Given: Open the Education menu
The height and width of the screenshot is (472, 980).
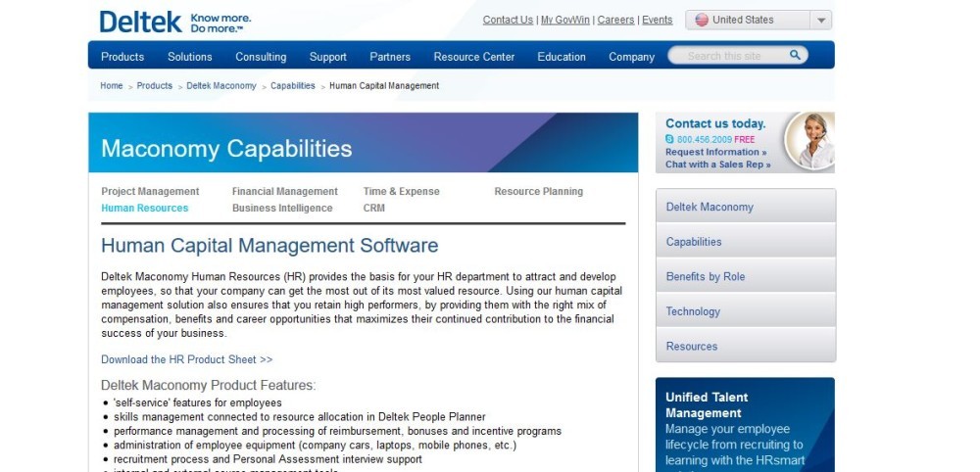Looking at the screenshot, I should click(x=562, y=57).
